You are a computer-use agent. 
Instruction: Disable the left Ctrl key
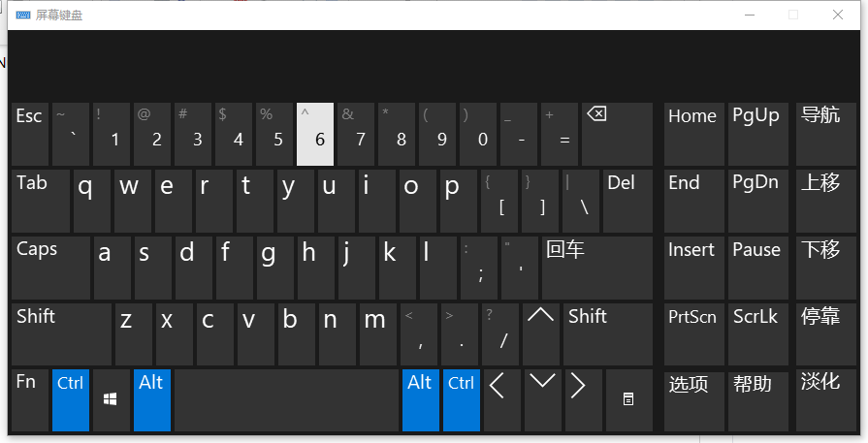point(71,399)
